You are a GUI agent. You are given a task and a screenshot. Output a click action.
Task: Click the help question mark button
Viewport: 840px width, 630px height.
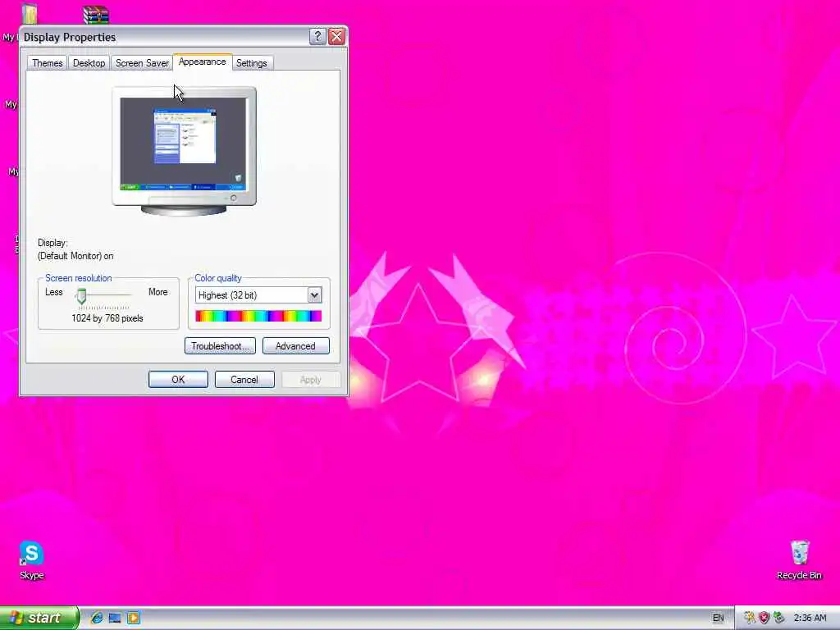tap(317, 36)
